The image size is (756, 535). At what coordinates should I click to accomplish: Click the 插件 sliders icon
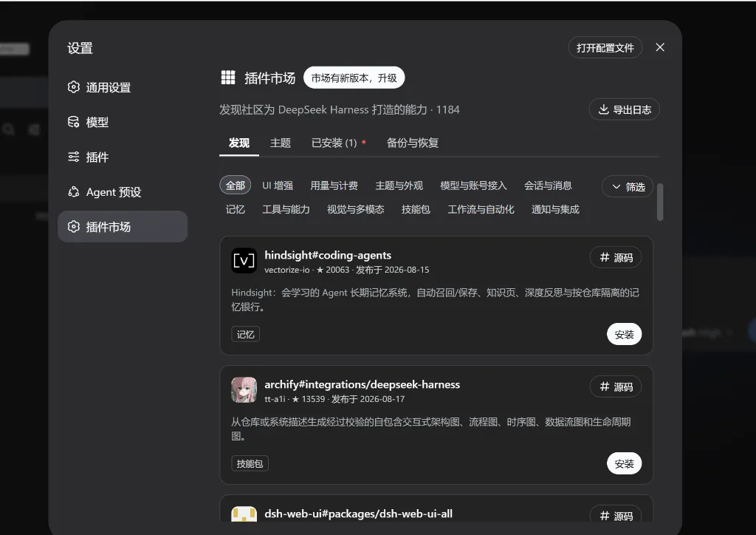(x=73, y=157)
